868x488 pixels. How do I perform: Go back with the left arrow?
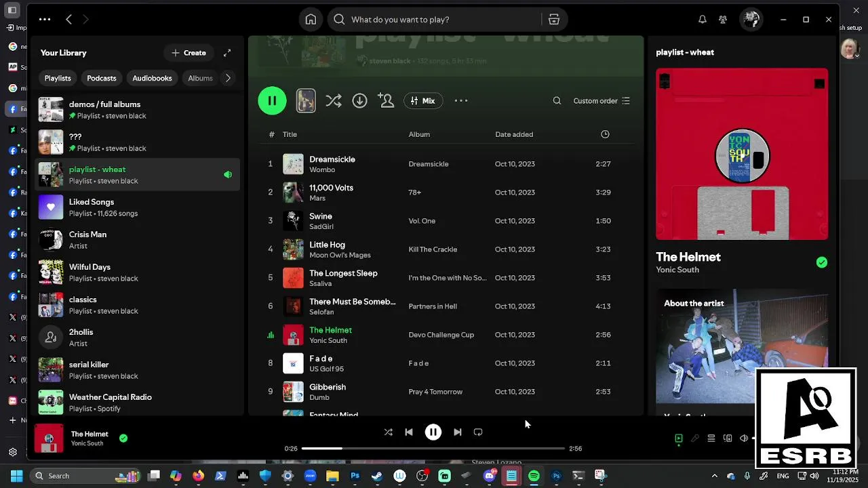click(x=68, y=20)
